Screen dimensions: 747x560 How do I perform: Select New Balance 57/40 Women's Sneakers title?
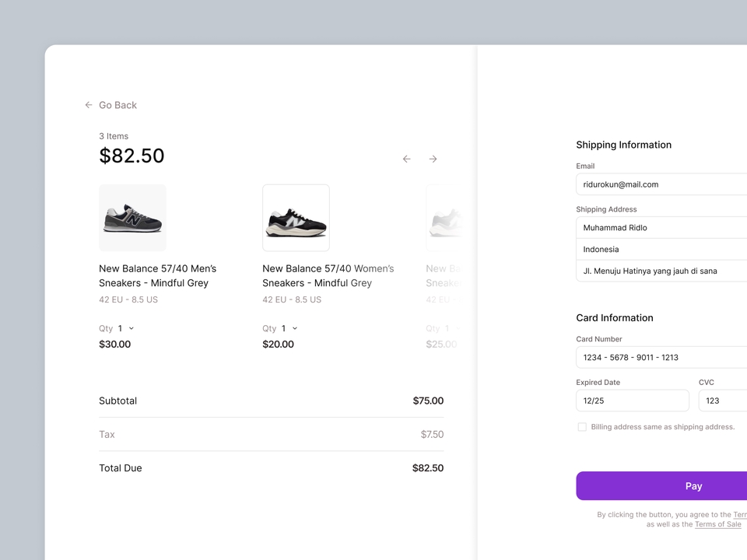328,275
